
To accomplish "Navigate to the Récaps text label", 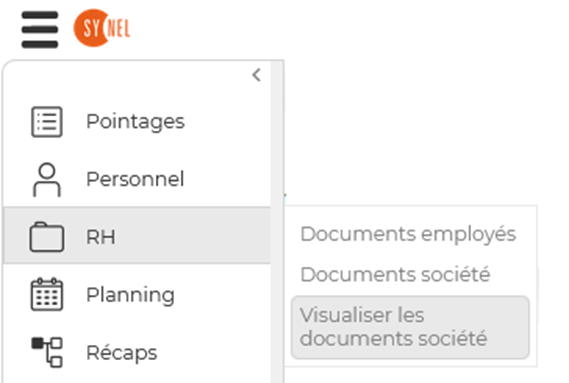I will coord(122,353).
